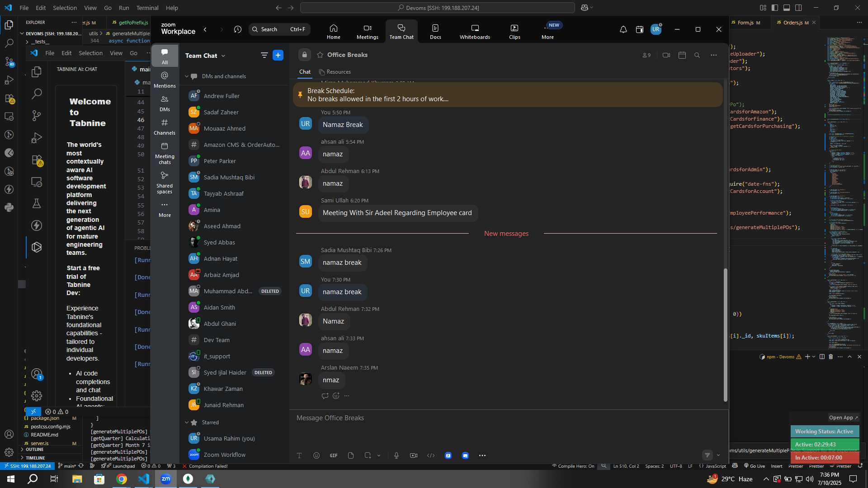The width and height of the screenshot is (868, 488).
Task: Open Zoom notifications bell
Action: [623, 29]
